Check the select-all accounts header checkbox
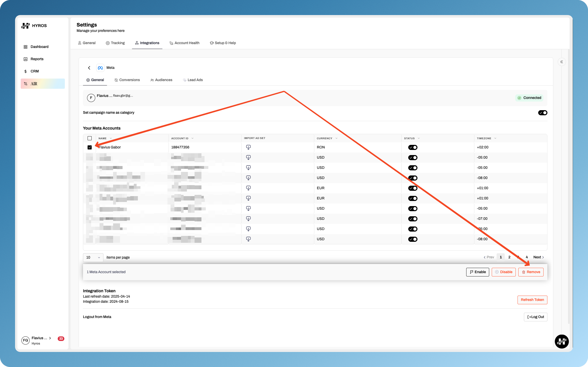This screenshot has width=588, height=367. coord(90,138)
